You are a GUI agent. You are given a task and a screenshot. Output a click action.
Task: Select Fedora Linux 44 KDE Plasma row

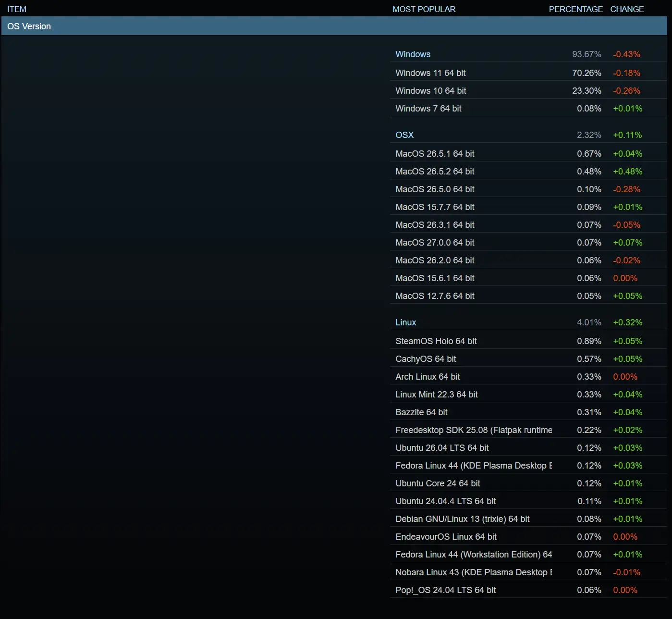point(528,466)
